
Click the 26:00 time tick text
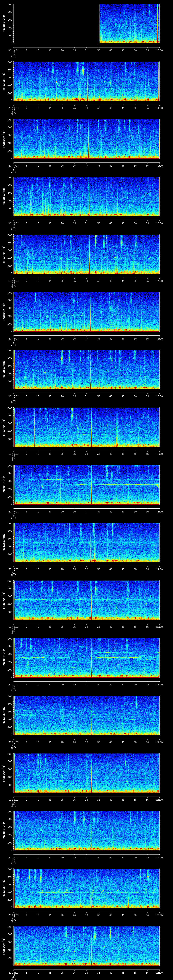[159, 972]
